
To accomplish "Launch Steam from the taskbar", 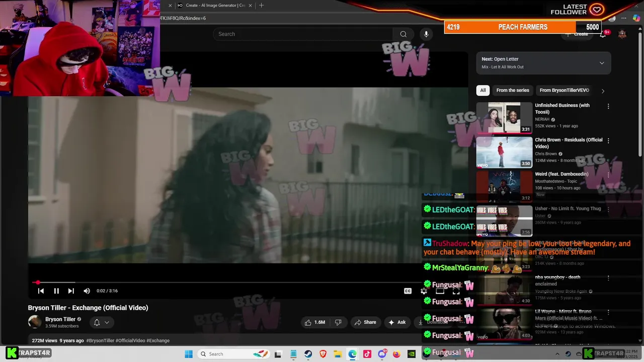I will point(308,354).
